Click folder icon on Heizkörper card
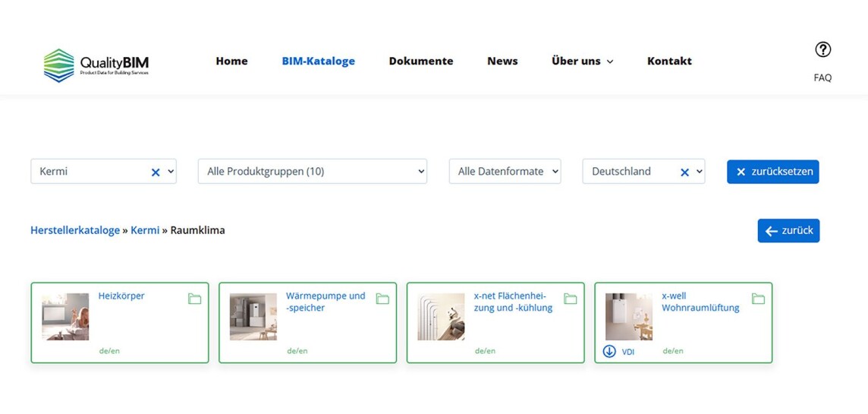 [x=194, y=299]
